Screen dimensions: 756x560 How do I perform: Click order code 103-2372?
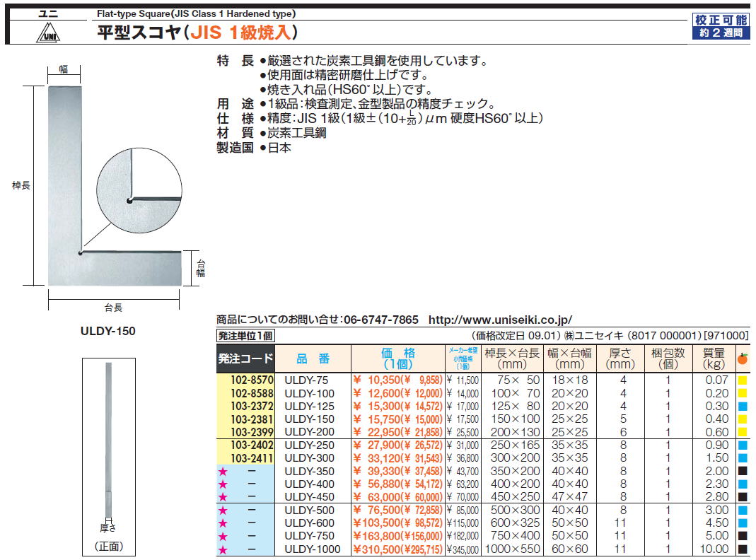252,407
